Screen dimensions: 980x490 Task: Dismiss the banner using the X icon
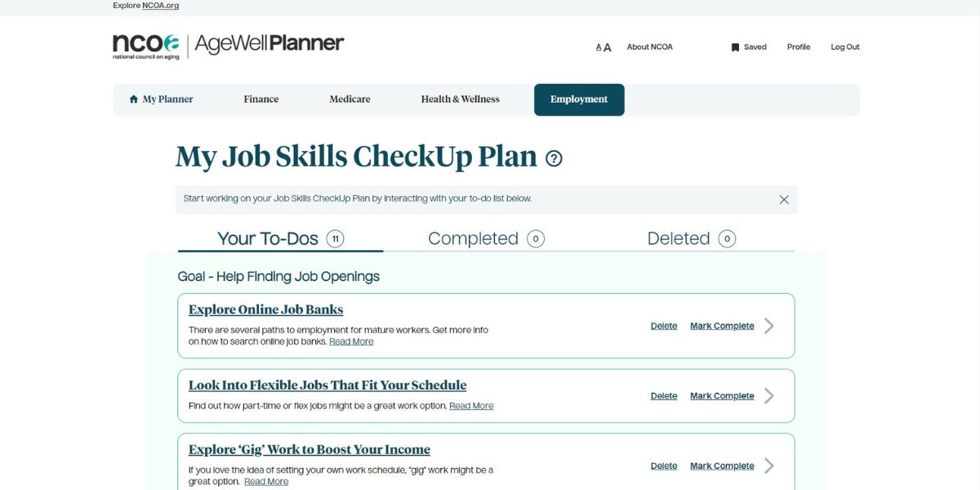pos(783,198)
